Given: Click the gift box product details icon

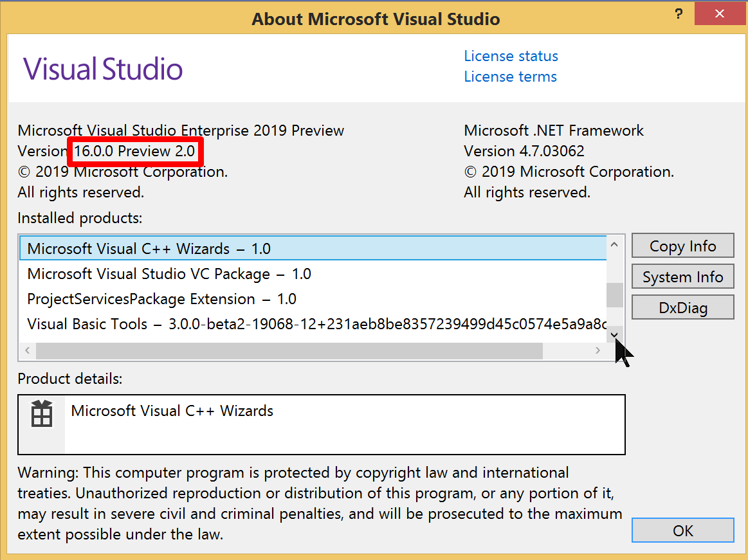Looking at the screenshot, I should pos(42,413).
